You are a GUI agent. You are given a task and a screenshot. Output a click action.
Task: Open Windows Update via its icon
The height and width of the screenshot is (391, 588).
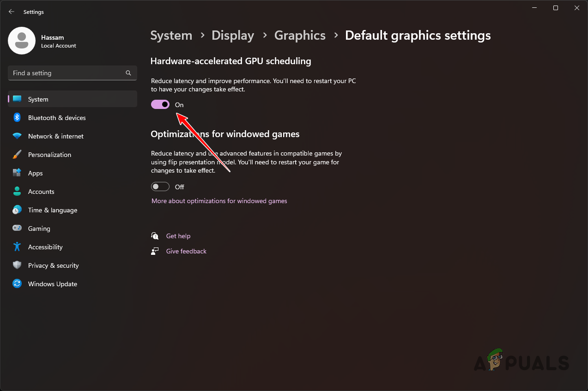click(17, 283)
